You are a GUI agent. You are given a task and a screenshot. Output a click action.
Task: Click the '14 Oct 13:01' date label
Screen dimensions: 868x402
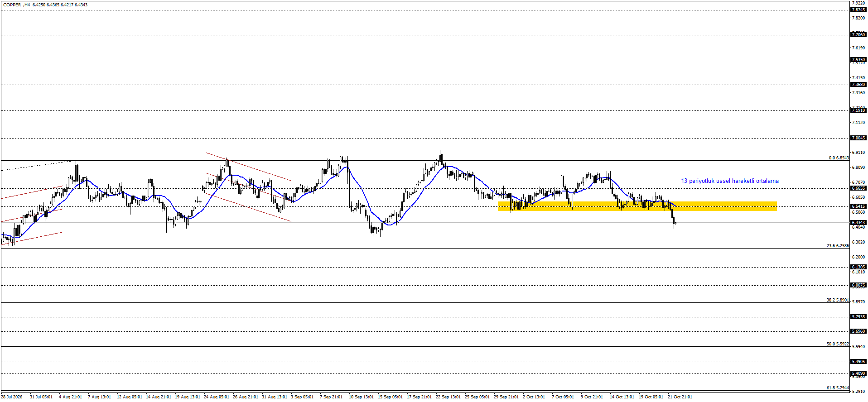tap(622, 397)
